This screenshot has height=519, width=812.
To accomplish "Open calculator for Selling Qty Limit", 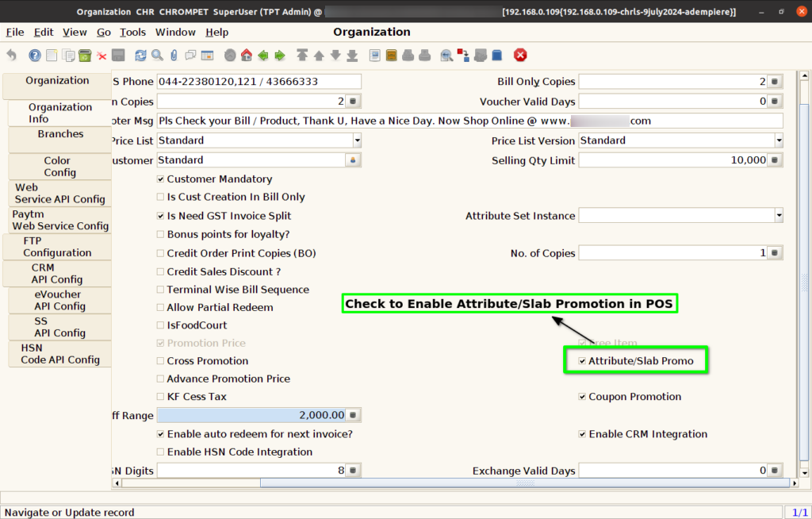I will point(775,160).
